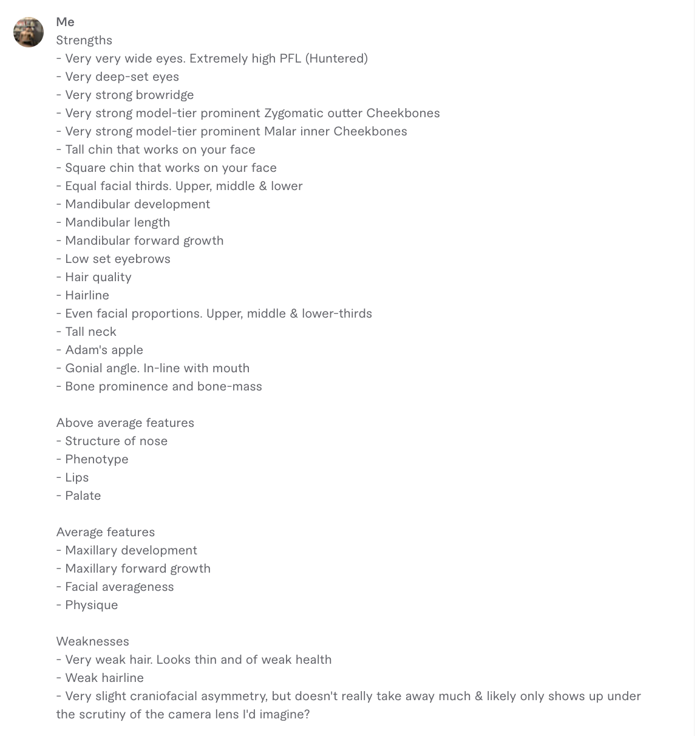Click the craniofacial asymmetry sentence
700x736 pixels.
tap(348, 705)
